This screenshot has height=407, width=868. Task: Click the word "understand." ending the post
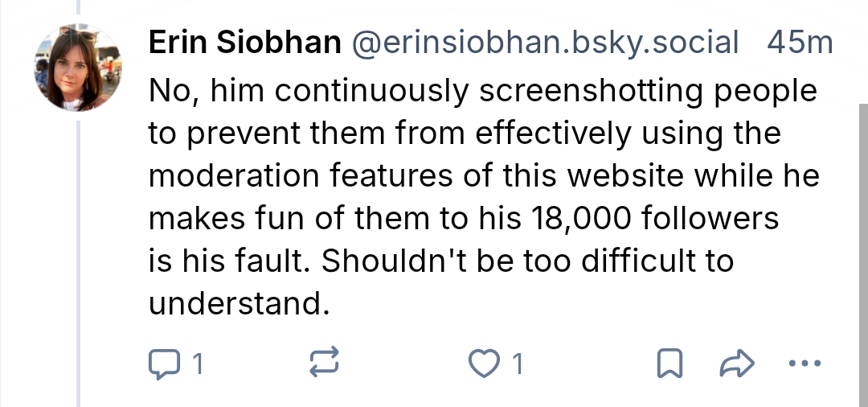pyautogui.click(x=239, y=305)
